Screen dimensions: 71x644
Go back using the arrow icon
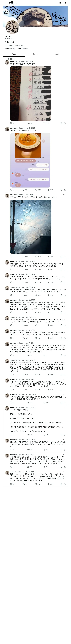click(6, 3)
